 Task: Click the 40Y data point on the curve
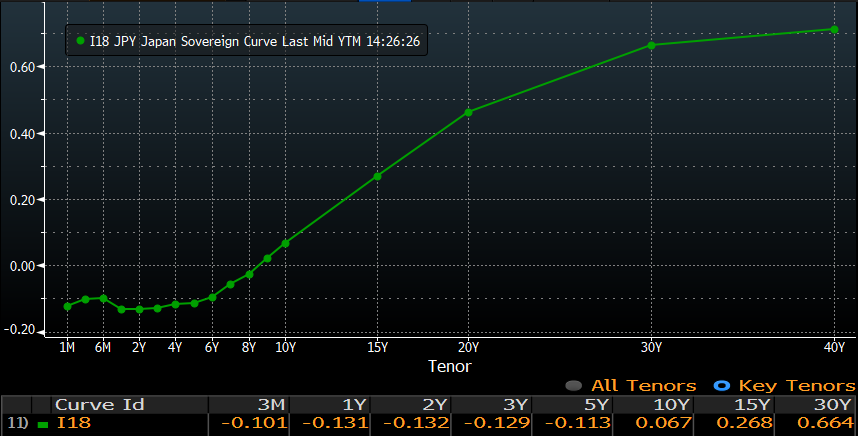tap(834, 30)
